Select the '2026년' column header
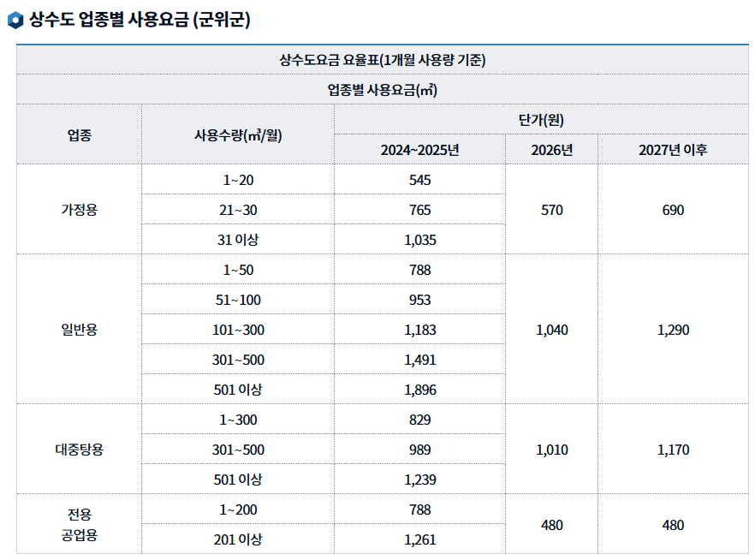The width and height of the screenshot is (755, 560). 552,150
